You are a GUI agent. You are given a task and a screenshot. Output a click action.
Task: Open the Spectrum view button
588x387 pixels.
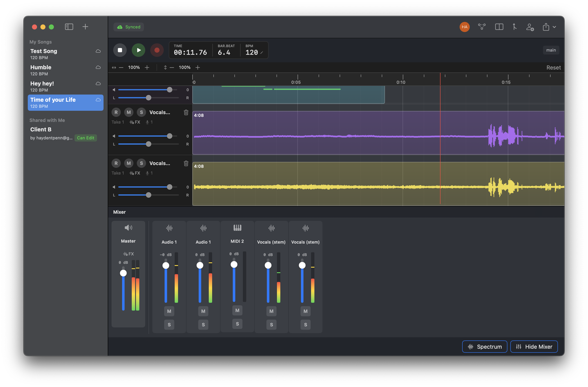pos(484,347)
